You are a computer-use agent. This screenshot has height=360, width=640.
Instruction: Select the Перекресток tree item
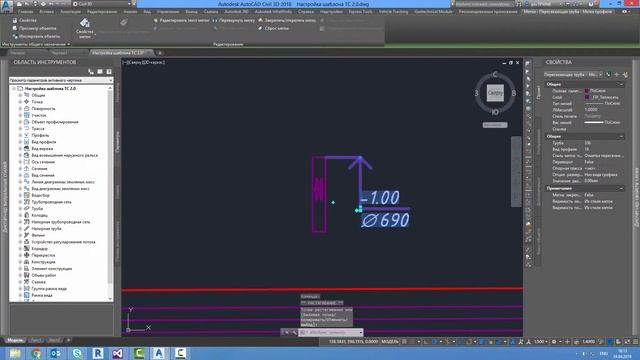43,255
